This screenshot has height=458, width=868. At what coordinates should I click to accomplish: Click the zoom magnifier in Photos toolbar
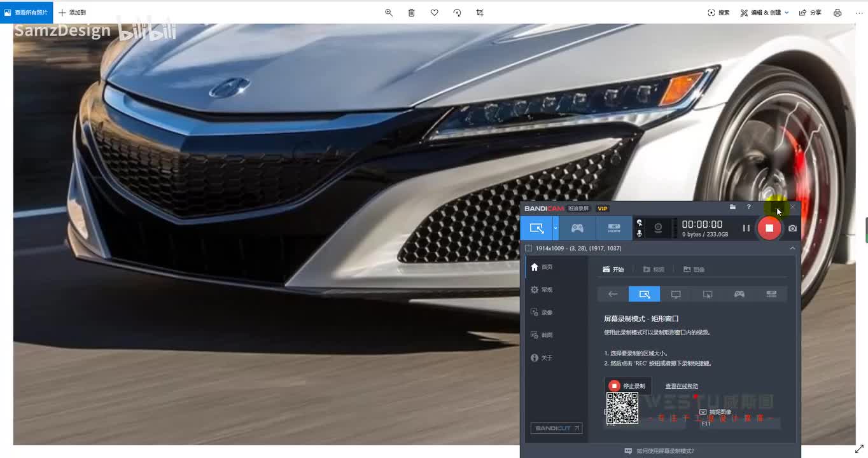point(389,13)
